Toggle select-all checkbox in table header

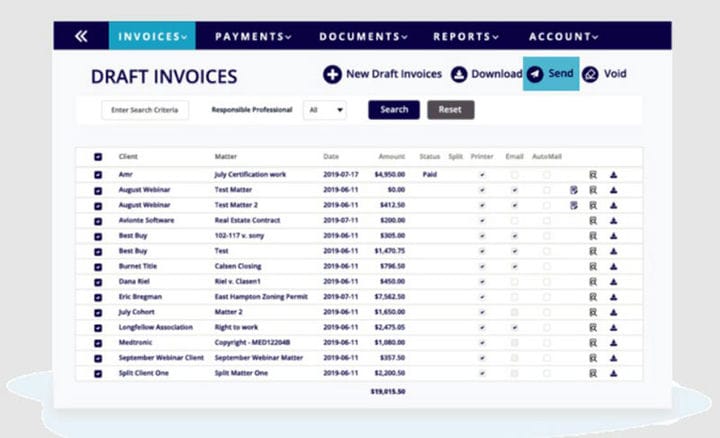click(98, 157)
